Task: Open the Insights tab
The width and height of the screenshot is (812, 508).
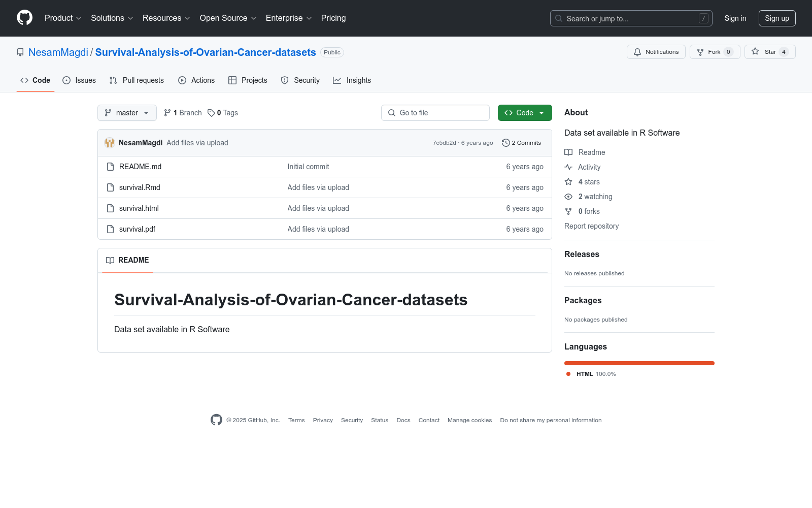Action: coord(352,80)
